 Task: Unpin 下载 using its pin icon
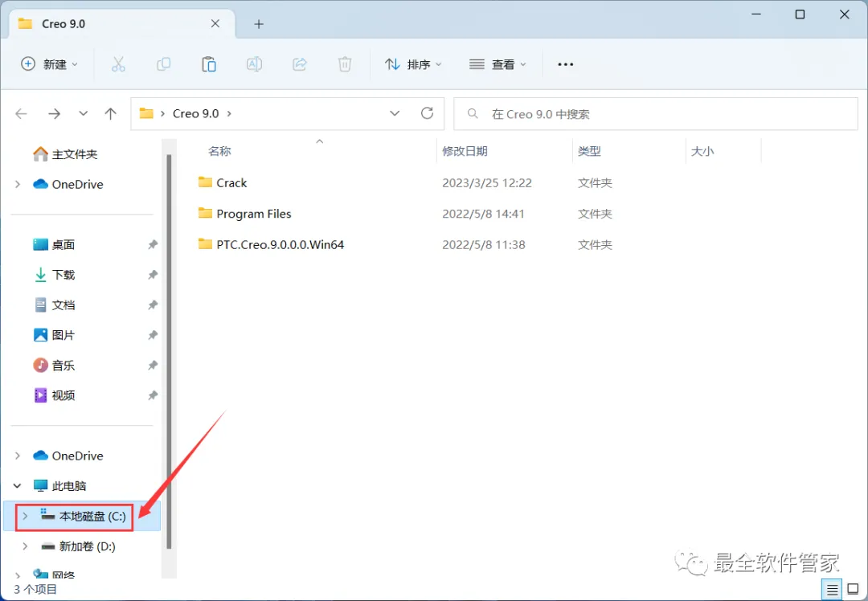click(x=153, y=275)
